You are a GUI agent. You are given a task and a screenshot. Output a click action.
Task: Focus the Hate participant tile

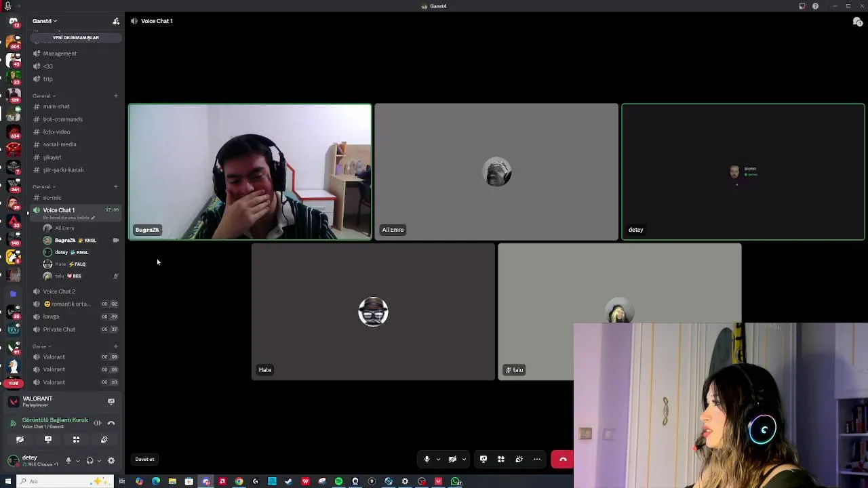point(373,312)
